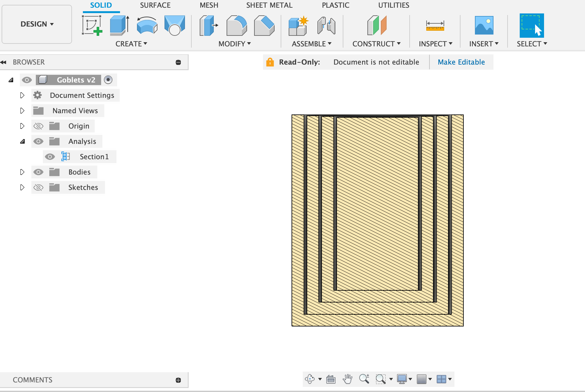Show the Origin folder

click(38, 126)
